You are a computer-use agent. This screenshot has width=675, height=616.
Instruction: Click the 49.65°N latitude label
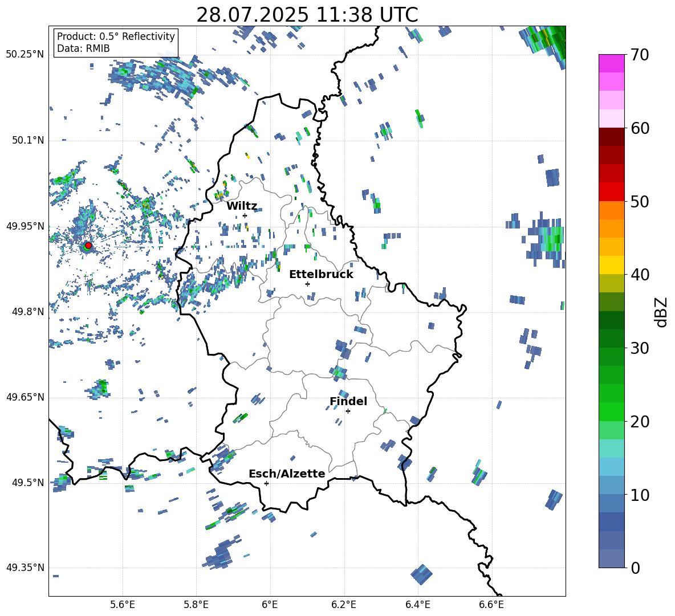click(x=25, y=397)
